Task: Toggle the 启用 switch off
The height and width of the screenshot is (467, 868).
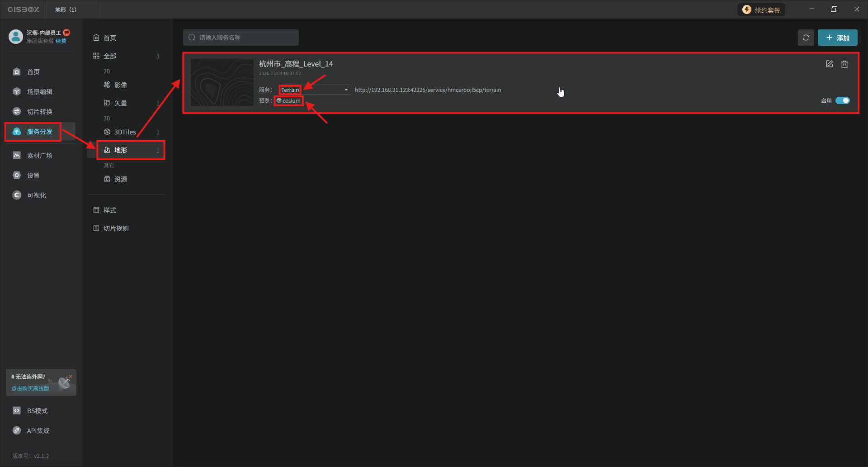Action: (842, 100)
